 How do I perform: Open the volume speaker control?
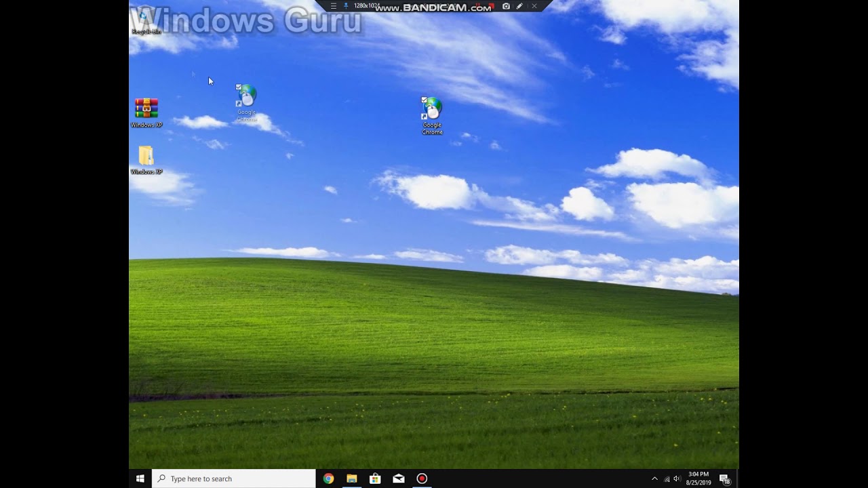pos(676,479)
